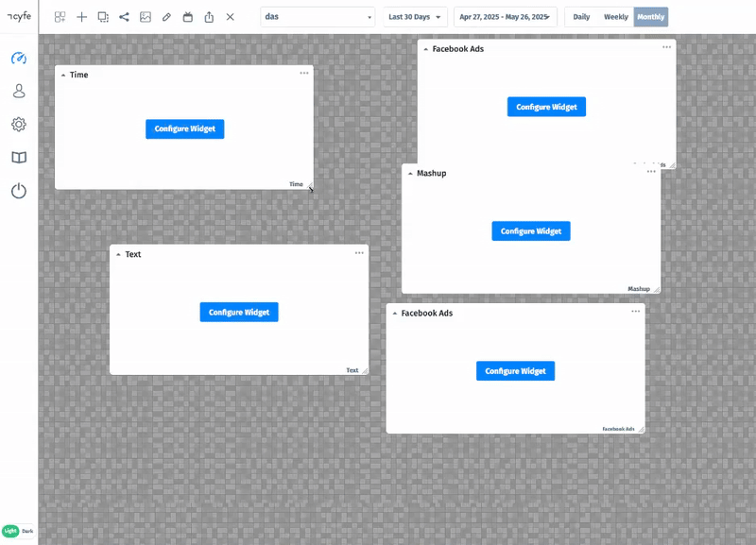Click the Time widget title
This screenshot has height=545, width=756.
tap(79, 75)
